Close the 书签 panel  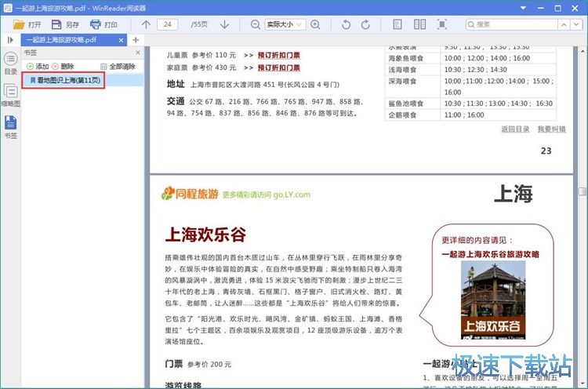[138, 53]
